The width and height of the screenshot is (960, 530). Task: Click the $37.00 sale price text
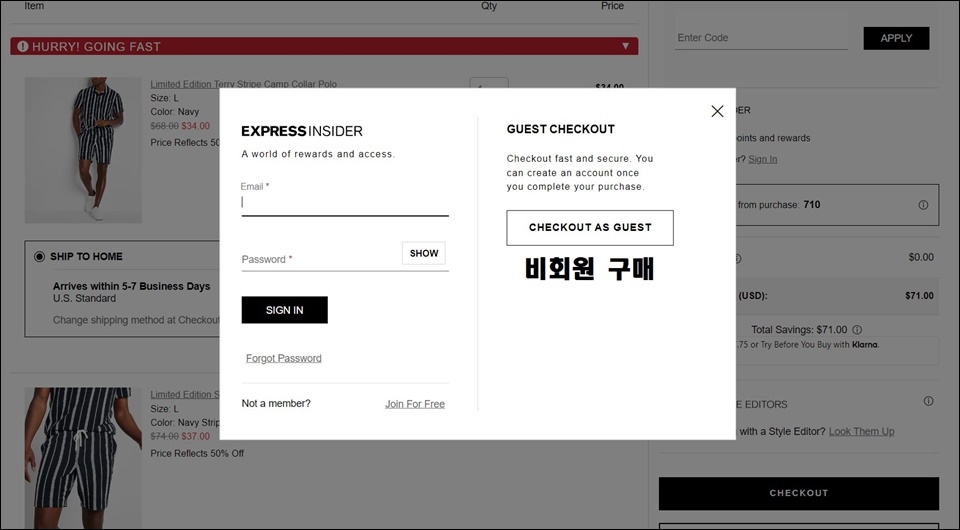195,436
